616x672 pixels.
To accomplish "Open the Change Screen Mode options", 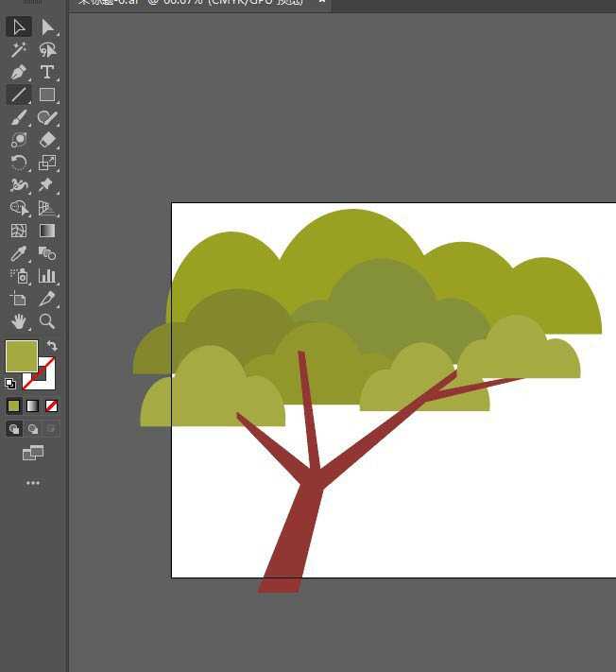I will (x=33, y=454).
